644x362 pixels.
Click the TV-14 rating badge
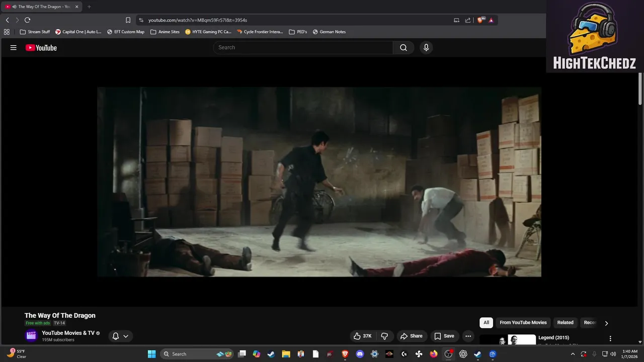pos(59,323)
